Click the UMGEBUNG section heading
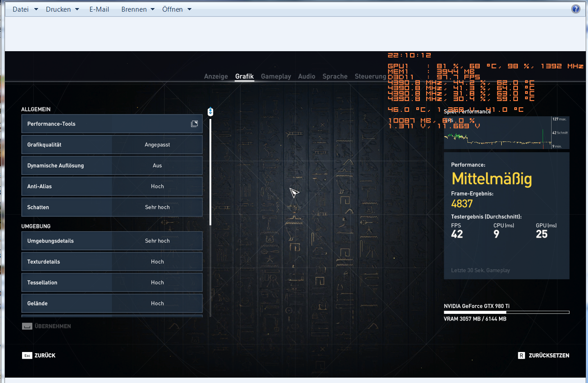This screenshot has width=588, height=383. [36, 226]
